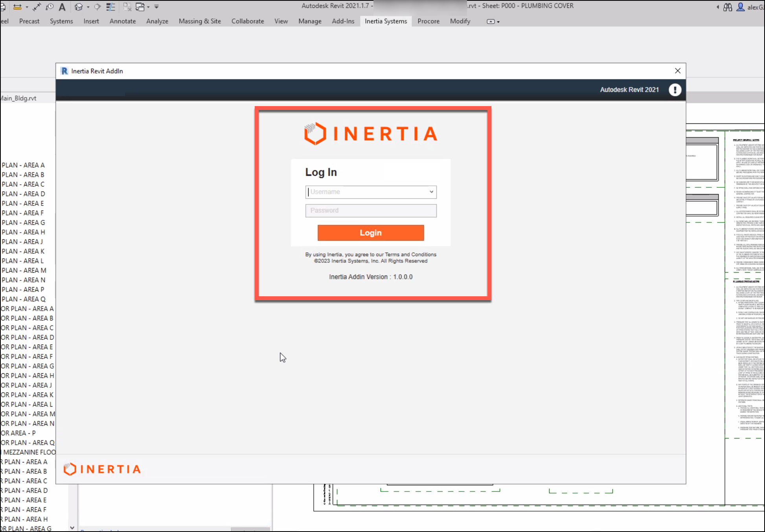Open the Procore ribbon tab
Image resolution: width=765 pixels, height=532 pixels.
click(428, 21)
